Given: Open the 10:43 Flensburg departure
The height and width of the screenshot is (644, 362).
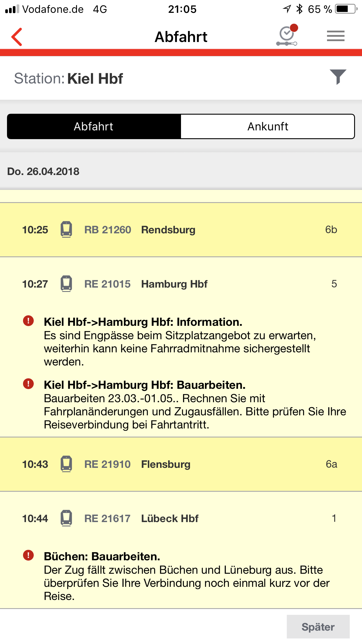Looking at the screenshot, I should tap(166, 464).
